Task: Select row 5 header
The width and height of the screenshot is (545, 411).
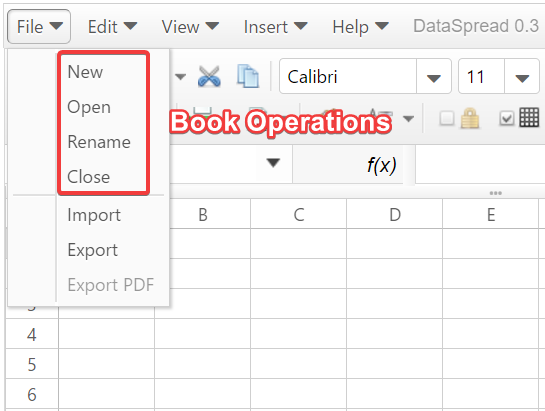Action: tap(32, 364)
